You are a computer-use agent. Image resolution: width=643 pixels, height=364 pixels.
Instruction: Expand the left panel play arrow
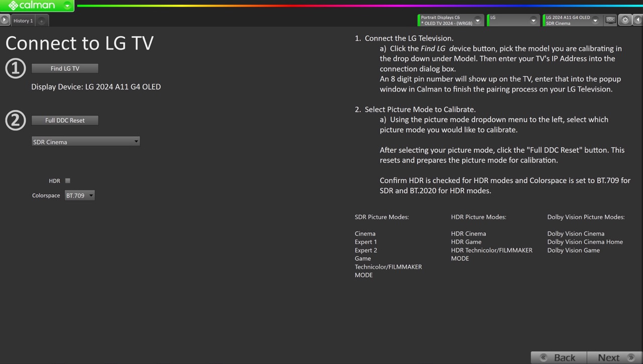click(x=5, y=20)
